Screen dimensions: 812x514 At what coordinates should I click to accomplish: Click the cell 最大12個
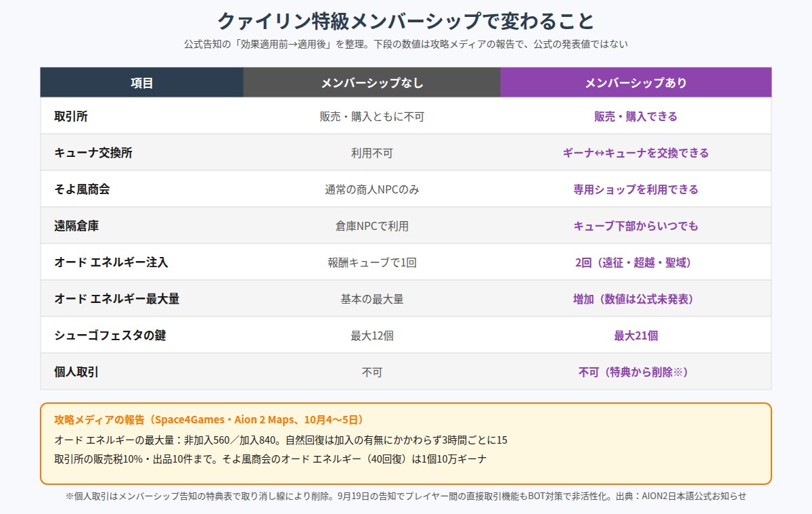point(372,335)
